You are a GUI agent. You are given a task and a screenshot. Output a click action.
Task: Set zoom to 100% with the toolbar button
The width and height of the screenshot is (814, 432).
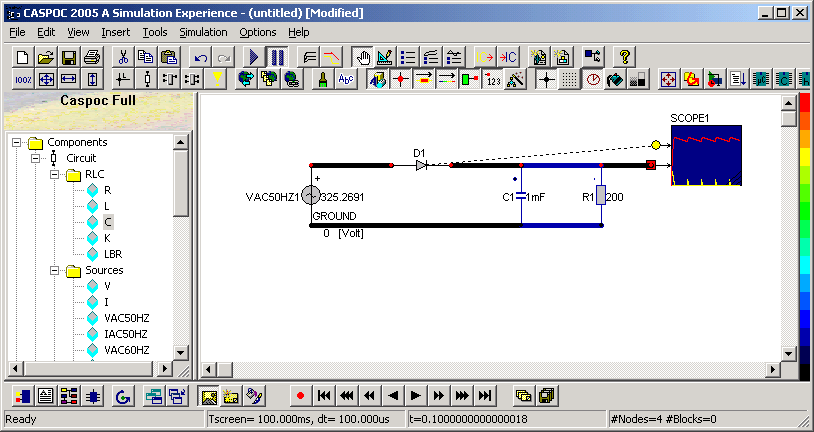point(23,79)
